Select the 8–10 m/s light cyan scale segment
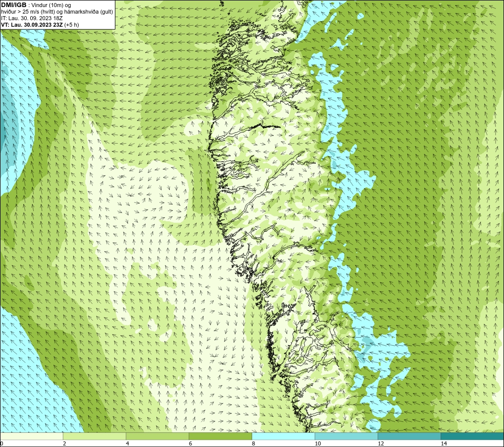504x447 pixels. click(283, 436)
